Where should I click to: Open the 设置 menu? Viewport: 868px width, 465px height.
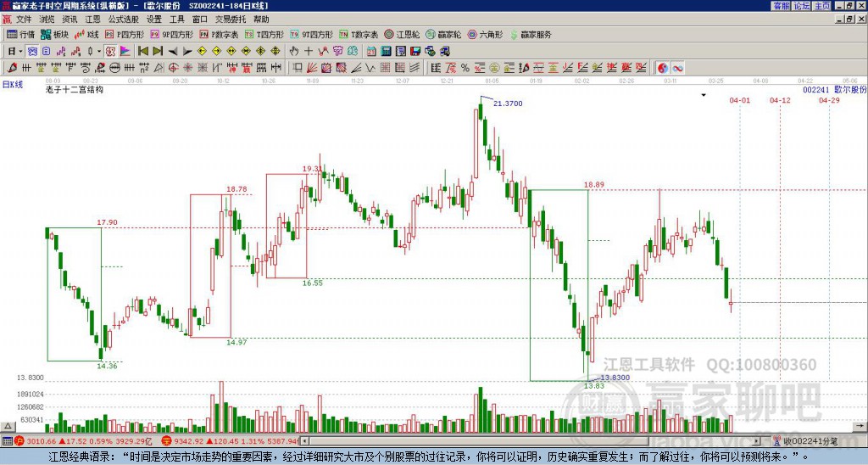(x=154, y=20)
